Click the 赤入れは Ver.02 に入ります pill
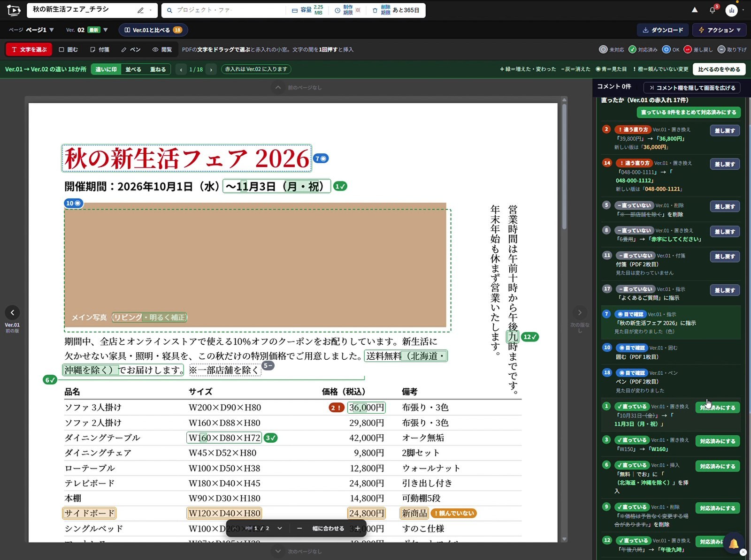The width and height of the screenshot is (751, 560). pyautogui.click(x=256, y=69)
